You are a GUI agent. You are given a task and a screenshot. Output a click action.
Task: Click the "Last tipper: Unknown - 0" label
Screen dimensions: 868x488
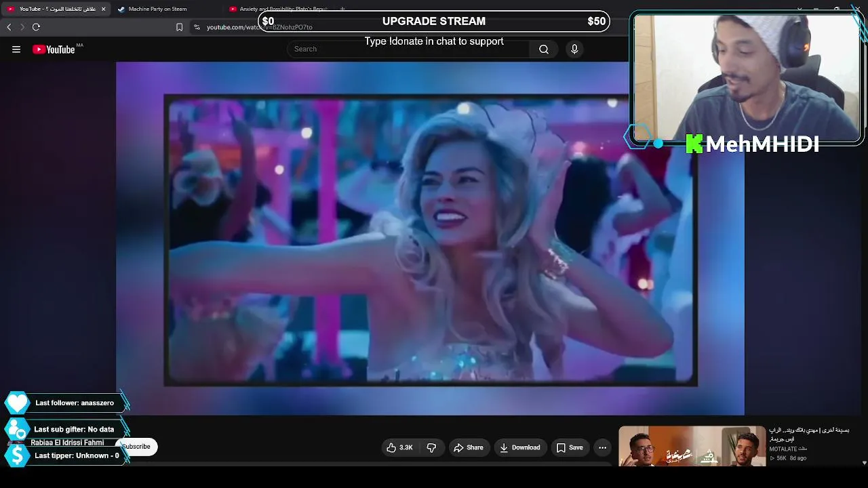pyautogui.click(x=77, y=455)
